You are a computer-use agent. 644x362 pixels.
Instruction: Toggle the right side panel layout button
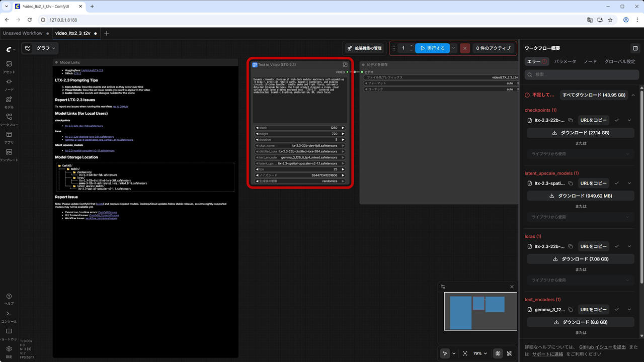pyautogui.click(x=635, y=48)
